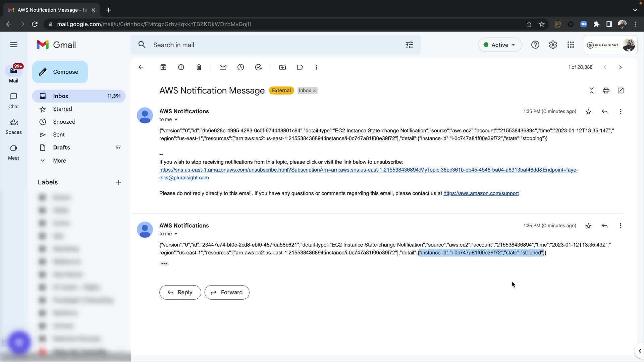Report this message as spam

tap(181, 67)
